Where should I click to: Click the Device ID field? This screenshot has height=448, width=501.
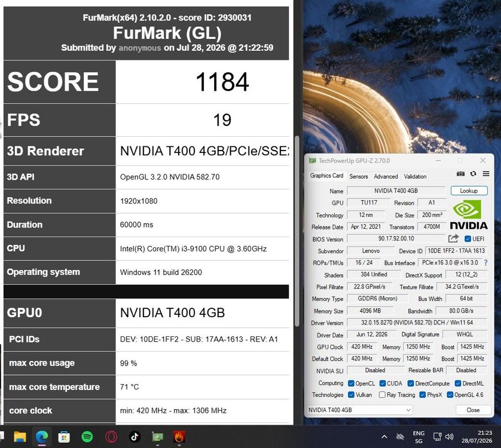(456, 251)
